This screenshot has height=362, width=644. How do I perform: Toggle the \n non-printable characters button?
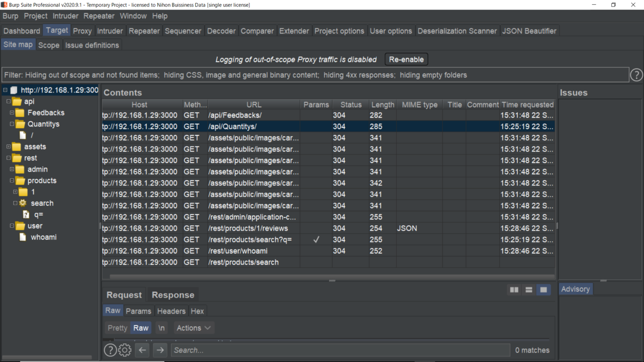162,328
